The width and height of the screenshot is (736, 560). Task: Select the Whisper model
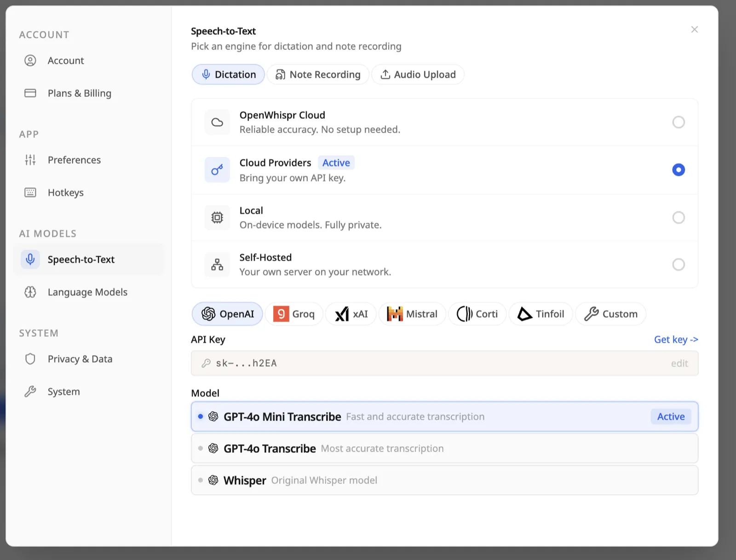[x=445, y=480]
